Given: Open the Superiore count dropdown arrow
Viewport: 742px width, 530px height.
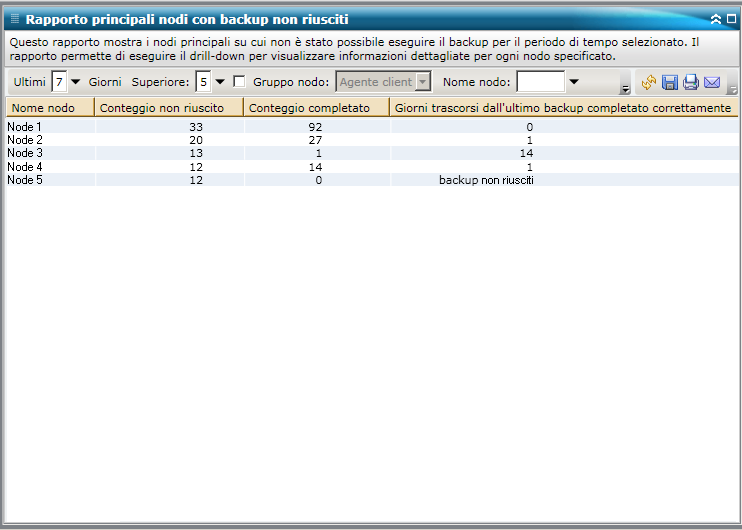Looking at the screenshot, I should pos(220,82).
